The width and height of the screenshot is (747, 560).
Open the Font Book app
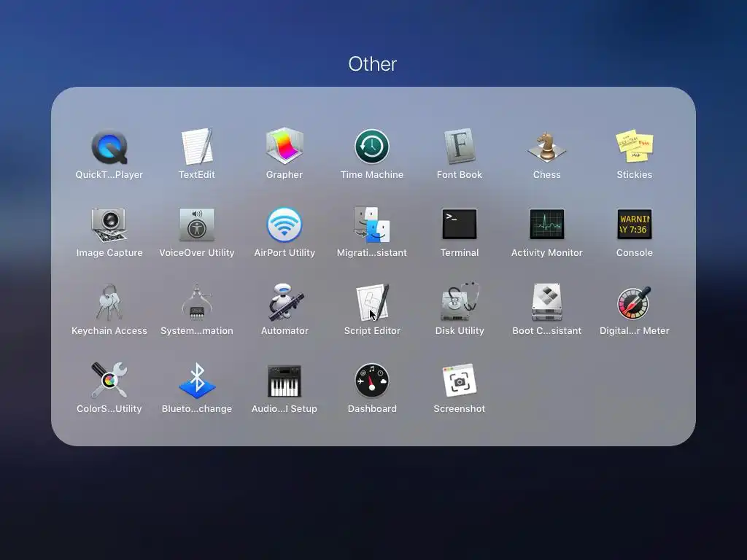460,146
